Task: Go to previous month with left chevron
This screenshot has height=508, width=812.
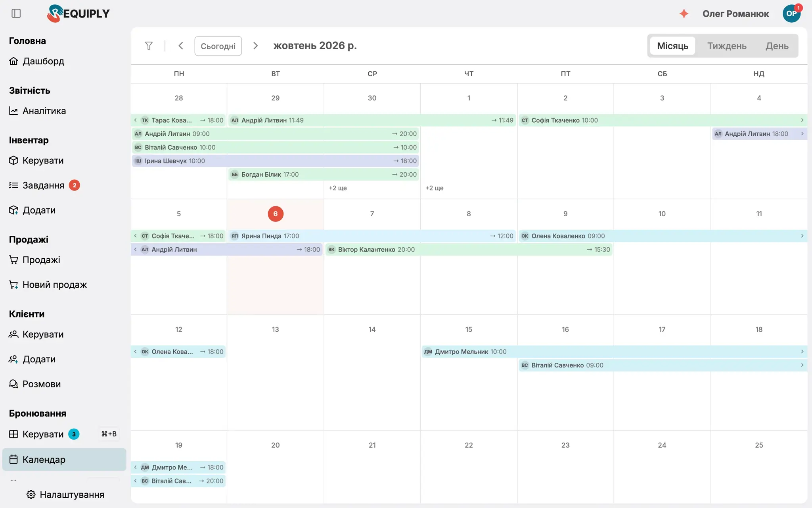Action: coord(181,46)
